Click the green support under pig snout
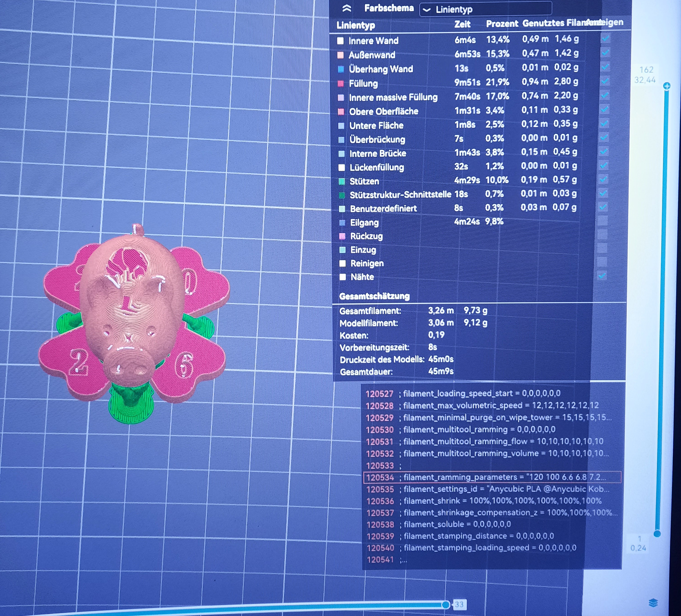681x616 pixels. pos(131,404)
